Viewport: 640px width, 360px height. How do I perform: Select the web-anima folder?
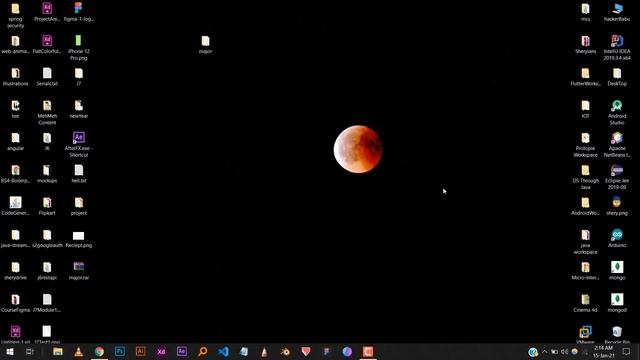[x=16, y=45]
